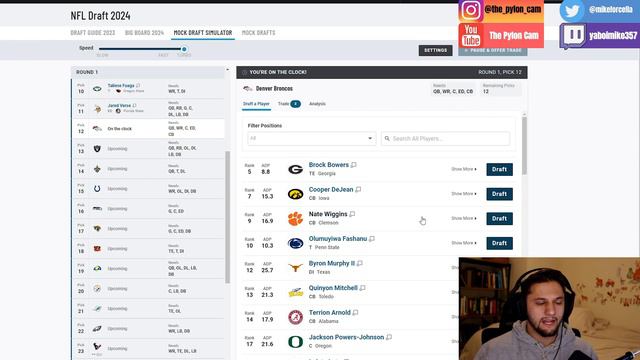Click the Toledo logo beside Quinyon Mitchell

(296, 292)
